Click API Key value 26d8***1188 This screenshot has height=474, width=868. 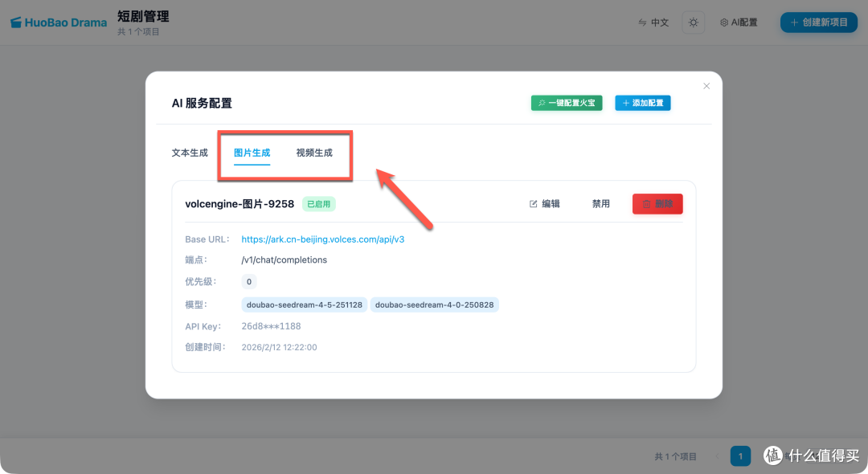[x=272, y=326]
